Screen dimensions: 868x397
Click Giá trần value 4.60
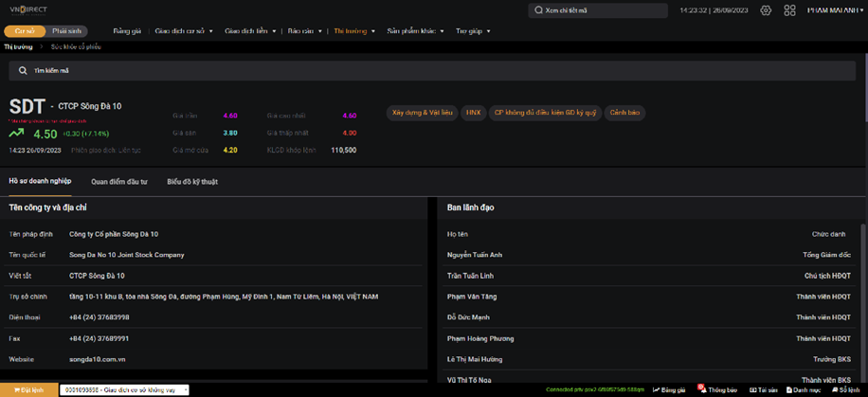pyautogui.click(x=230, y=116)
